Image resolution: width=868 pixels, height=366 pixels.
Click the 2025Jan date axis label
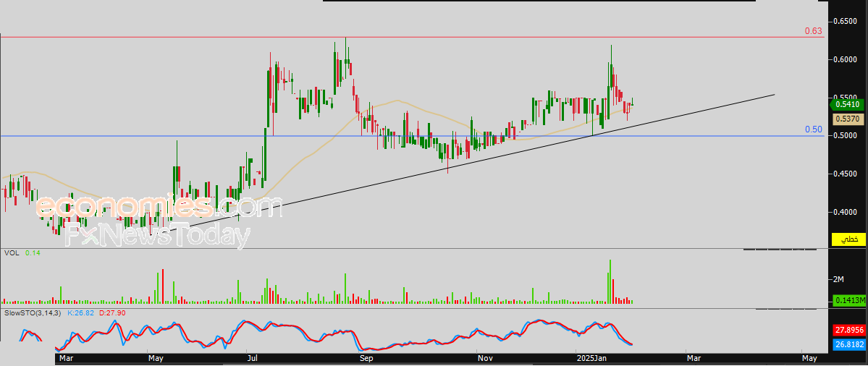(x=591, y=359)
